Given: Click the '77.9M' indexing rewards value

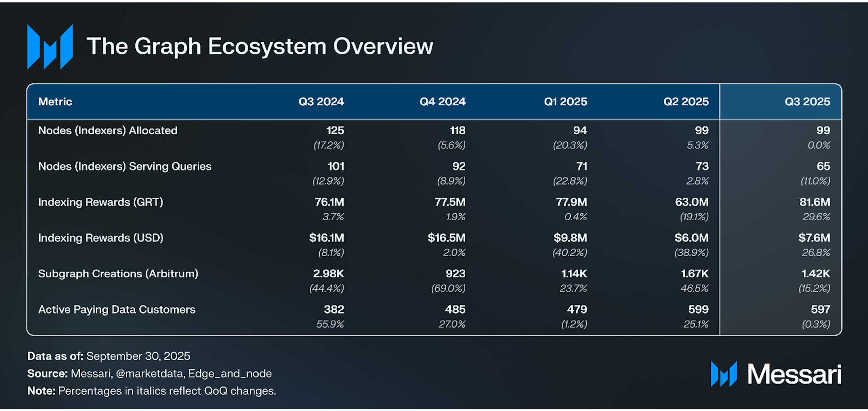Looking at the screenshot, I should click(572, 202).
